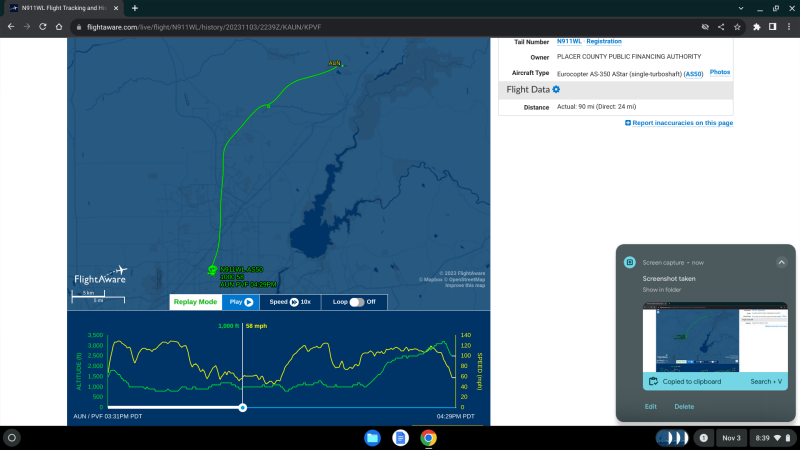800x450 pixels.
Task: Open the Registration link
Action: pyautogui.click(x=604, y=41)
